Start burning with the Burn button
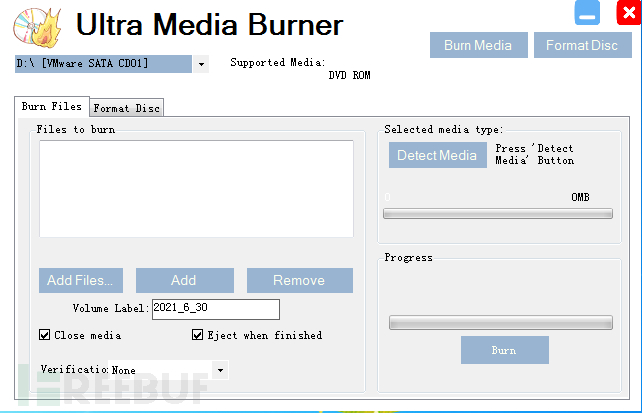Image resolution: width=642 pixels, height=413 pixels. point(504,350)
